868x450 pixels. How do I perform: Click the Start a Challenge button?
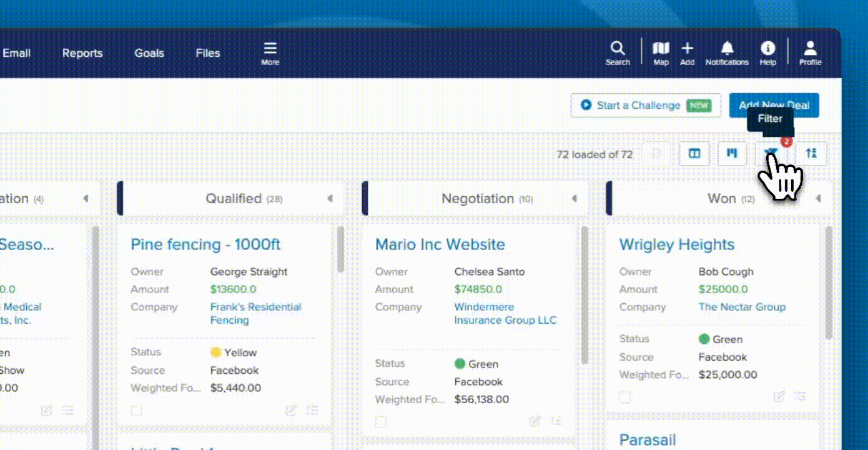pyautogui.click(x=645, y=105)
